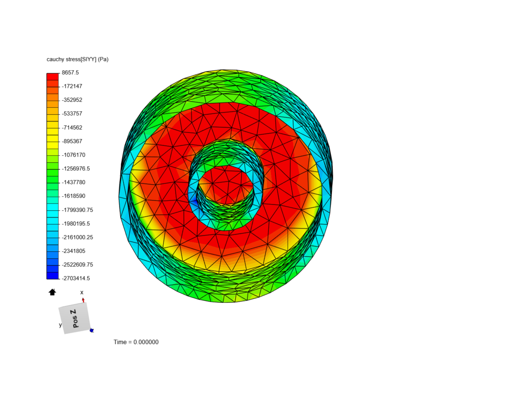Click the legend value -1799390.75
Image resolution: width=532 pixels, height=399 pixels.
[x=78, y=210]
